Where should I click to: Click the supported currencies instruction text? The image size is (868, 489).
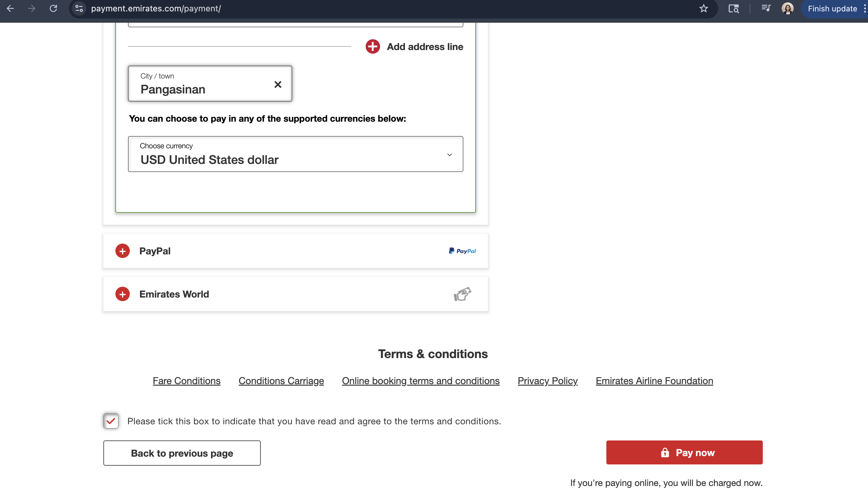pyautogui.click(x=268, y=119)
